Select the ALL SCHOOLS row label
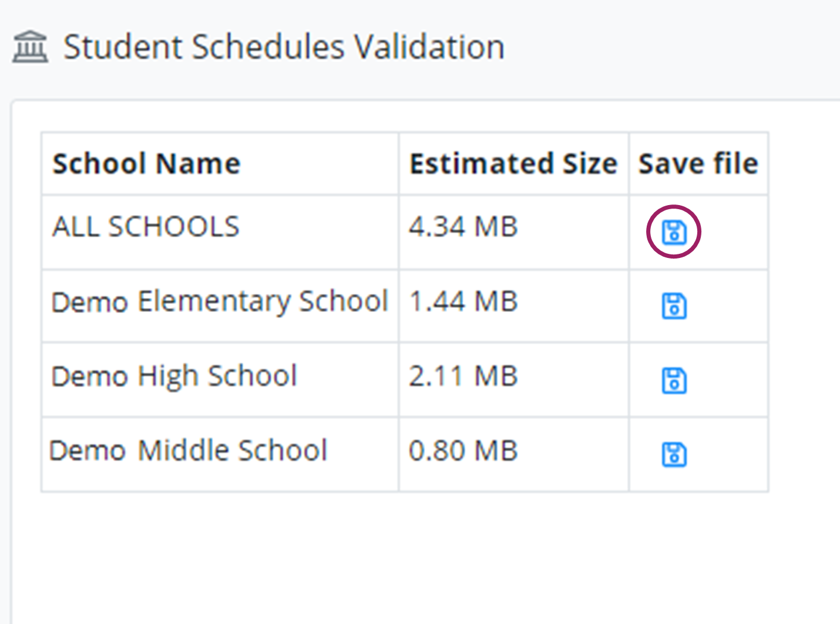This screenshot has height=624, width=840. coord(145,227)
